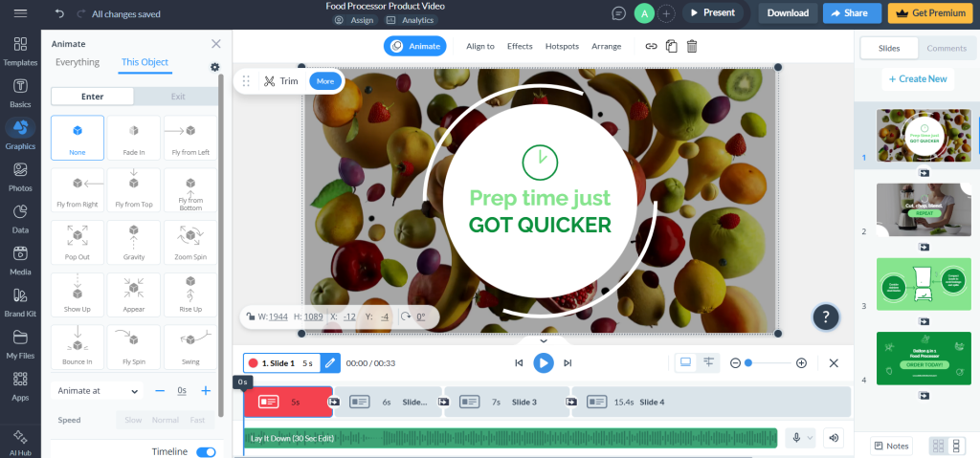
Task: Open the Hotspots menu
Action: point(562,46)
